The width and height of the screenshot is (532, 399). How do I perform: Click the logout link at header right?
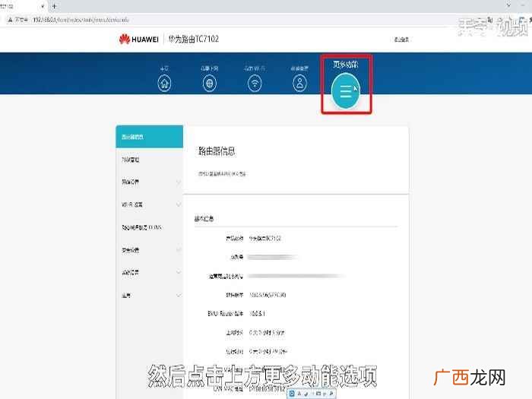(x=401, y=40)
